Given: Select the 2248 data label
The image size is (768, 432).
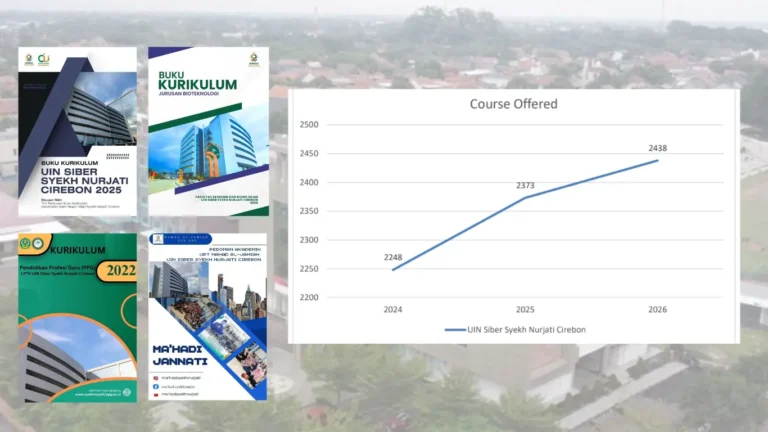Looking at the screenshot, I should click(x=393, y=257).
